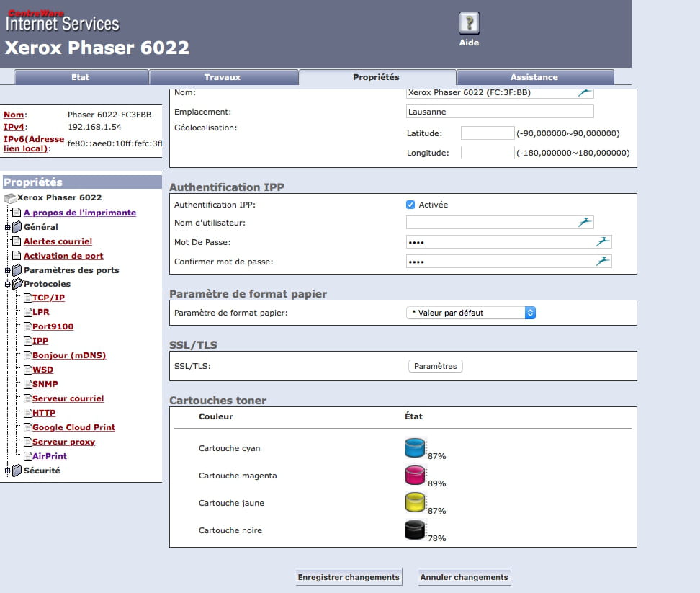Click the page icon beside SNMP

[x=27, y=384]
